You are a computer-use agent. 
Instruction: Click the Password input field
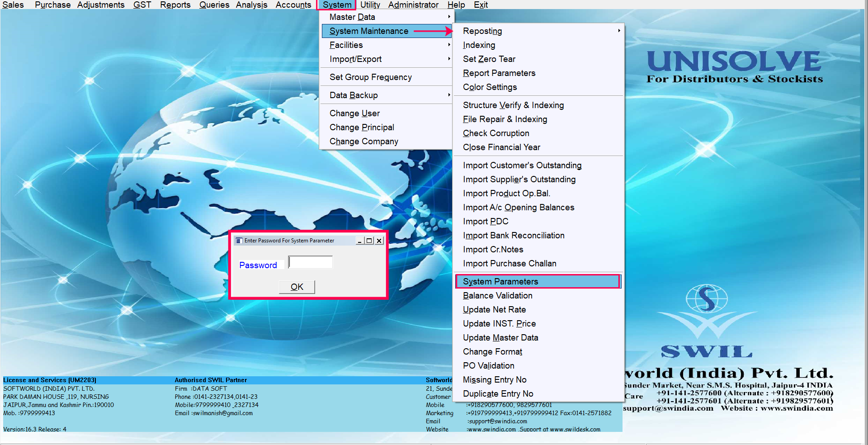(311, 262)
